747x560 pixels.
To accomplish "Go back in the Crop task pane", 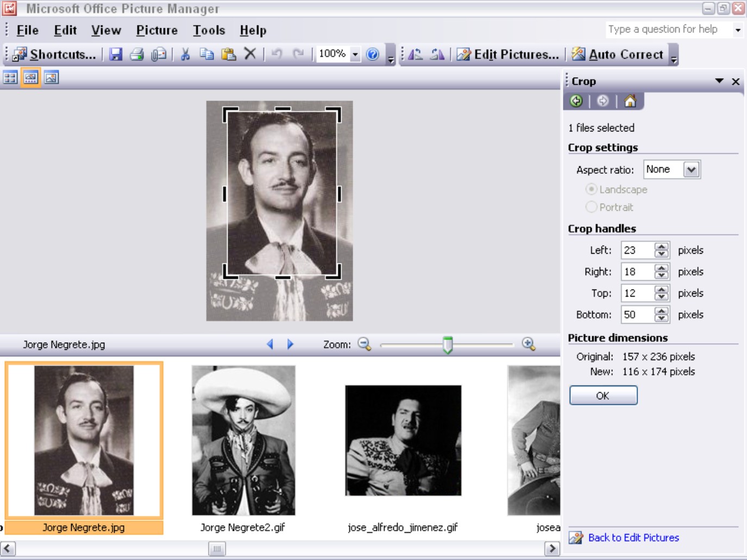I will pyautogui.click(x=576, y=101).
